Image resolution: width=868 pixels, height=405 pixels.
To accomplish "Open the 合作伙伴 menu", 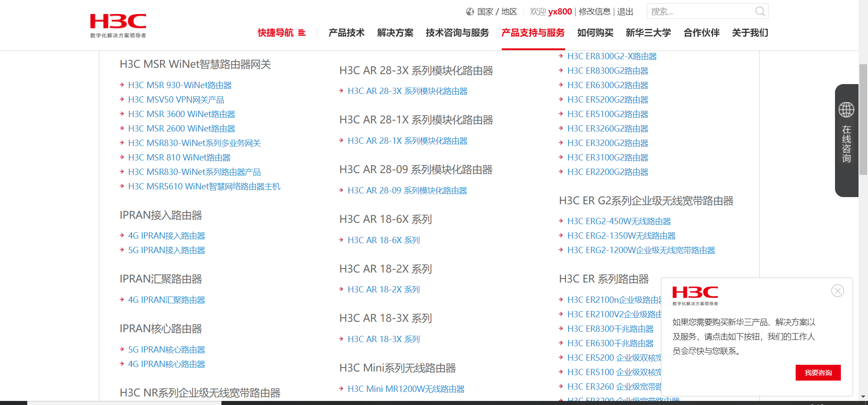I will click(x=702, y=33).
